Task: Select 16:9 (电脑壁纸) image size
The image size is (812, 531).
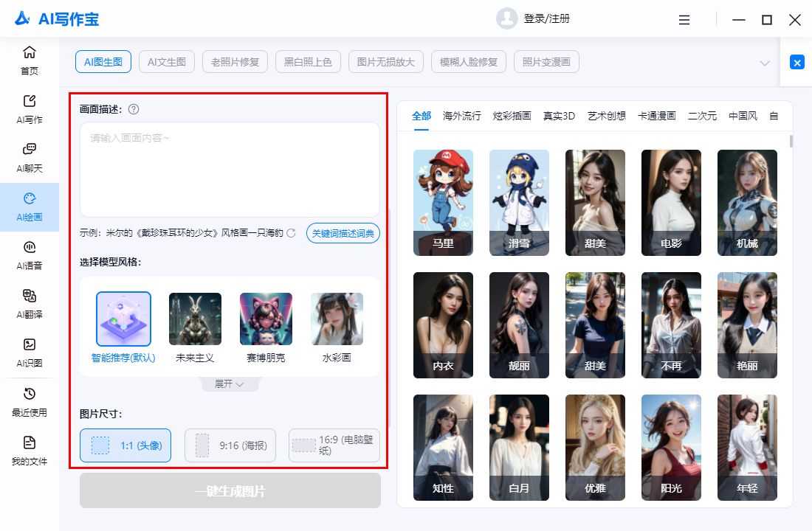Action: tap(334, 445)
